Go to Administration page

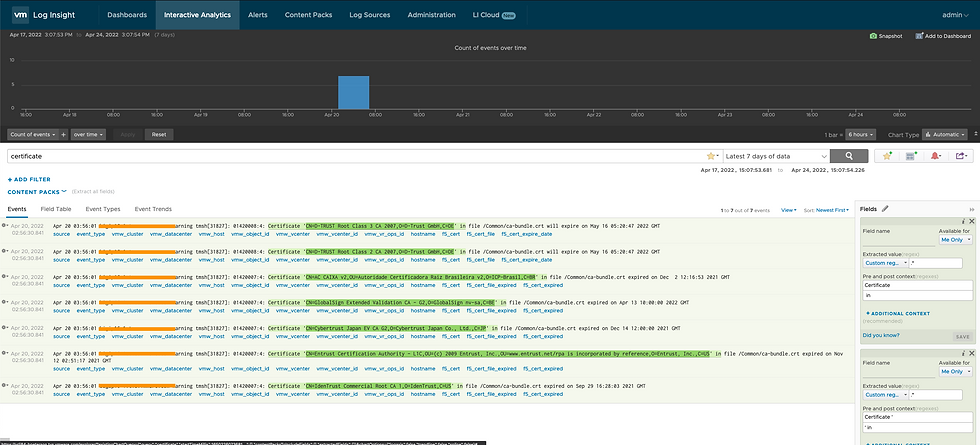coord(431,15)
